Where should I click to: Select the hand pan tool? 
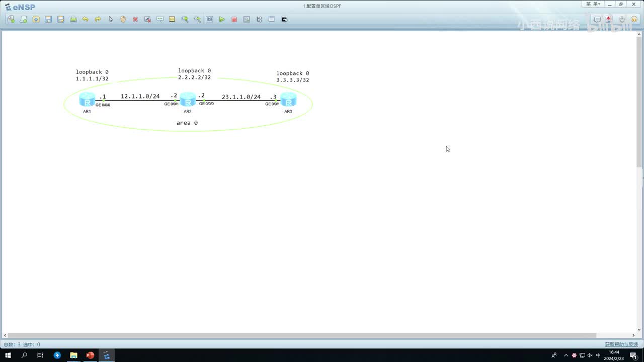click(123, 19)
